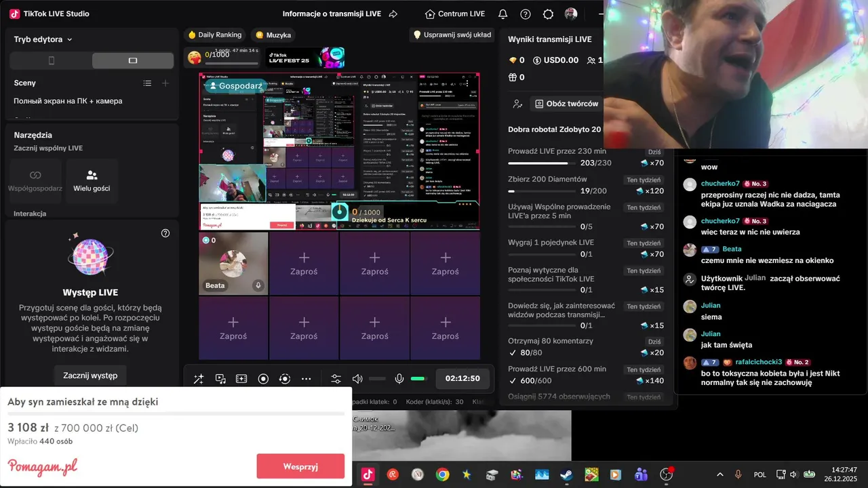868x488 pixels.
Task: Click the help icon in the Występ LIVE panel
Action: tap(165, 233)
